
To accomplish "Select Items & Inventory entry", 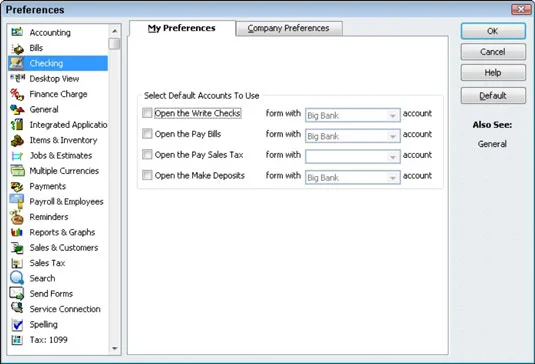I will (63, 140).
